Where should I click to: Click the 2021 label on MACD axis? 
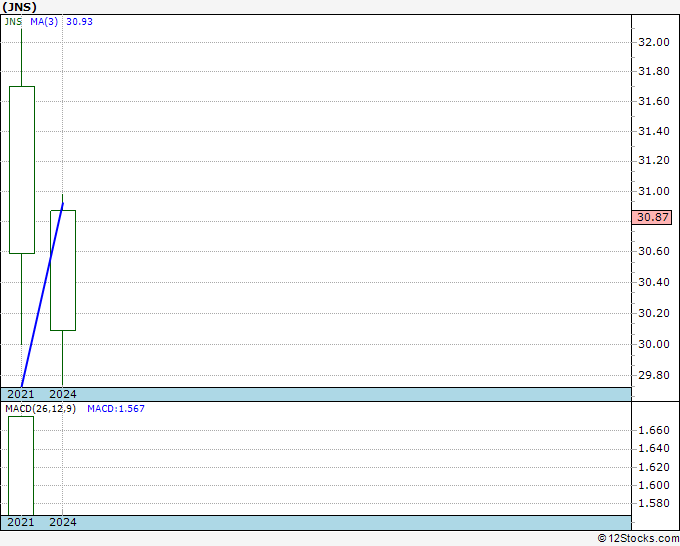tap(21, 522)
